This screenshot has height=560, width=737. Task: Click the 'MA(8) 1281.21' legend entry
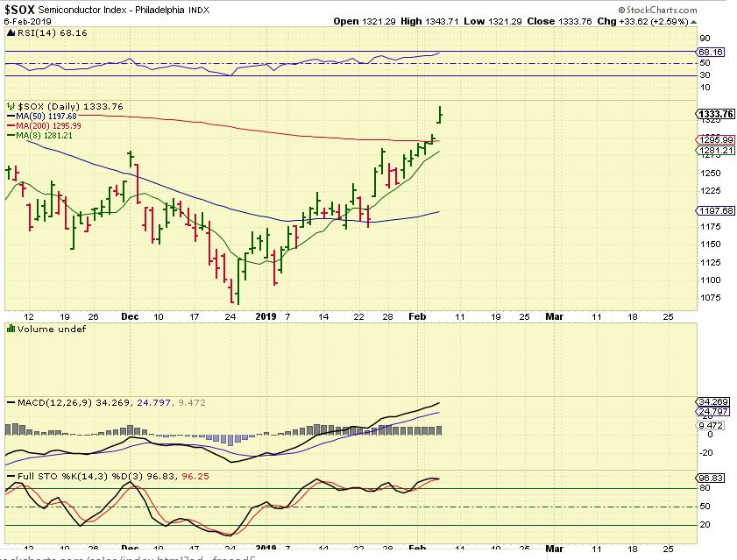(x=44, y=136)
